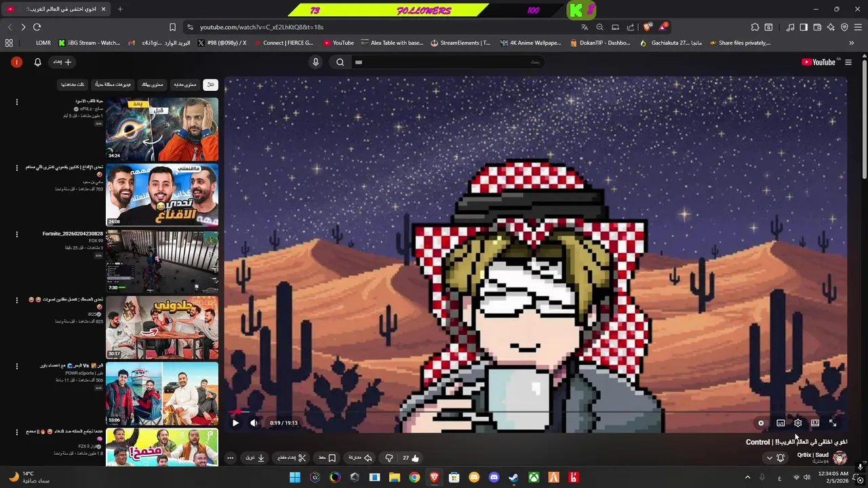The width and height of the screenshot is (868, 488).
Task: Open Steam from the Windows taskbar
Action: pos(513,477)
